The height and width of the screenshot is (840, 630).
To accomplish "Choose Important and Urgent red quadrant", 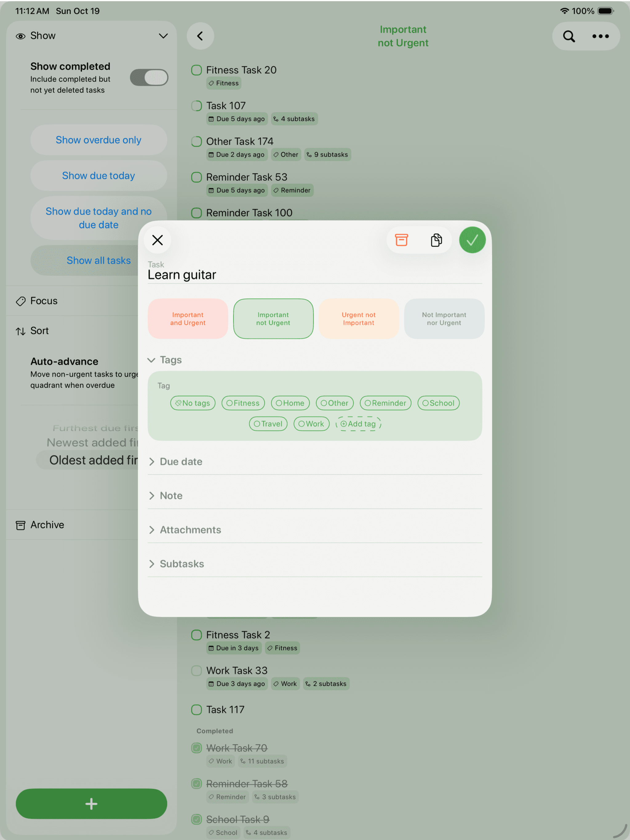I will tap(188, 319).
